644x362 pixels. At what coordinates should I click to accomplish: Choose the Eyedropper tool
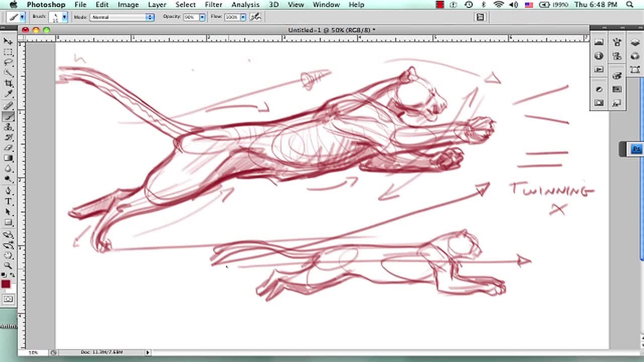coord(8,94)
